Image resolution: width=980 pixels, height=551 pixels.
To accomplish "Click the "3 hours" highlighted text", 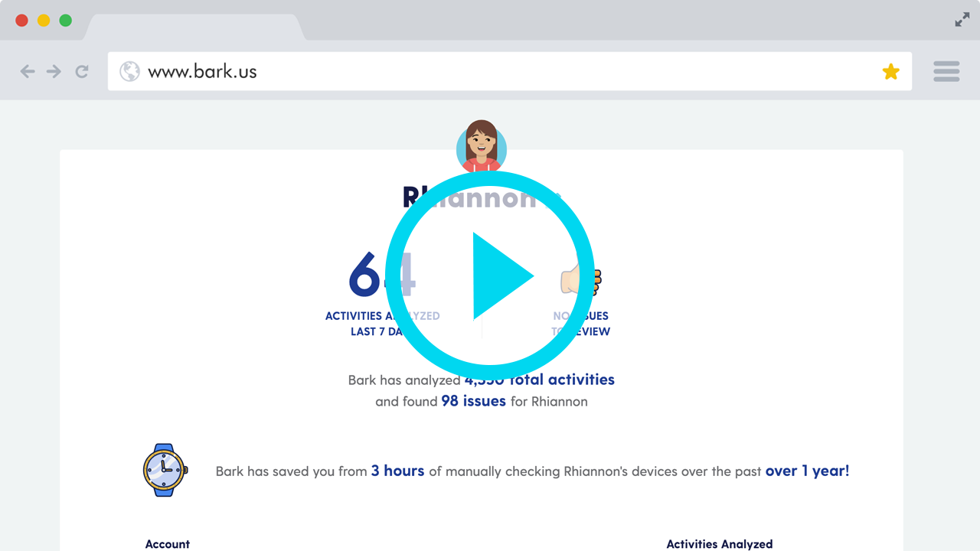I will (x=397, y=471).
